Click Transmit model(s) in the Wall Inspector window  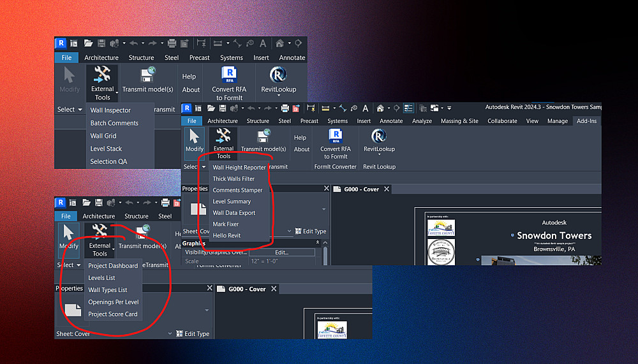(147, 80)
